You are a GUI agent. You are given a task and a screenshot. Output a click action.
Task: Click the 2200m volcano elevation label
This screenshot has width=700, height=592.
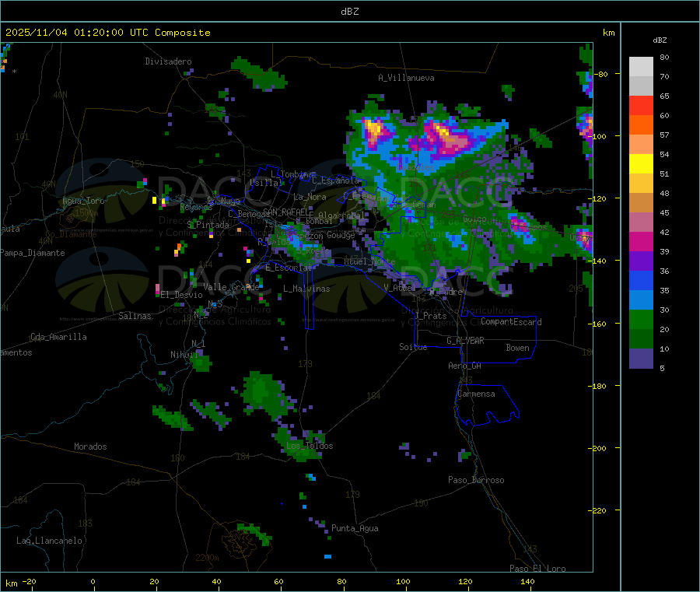point(207,558)
